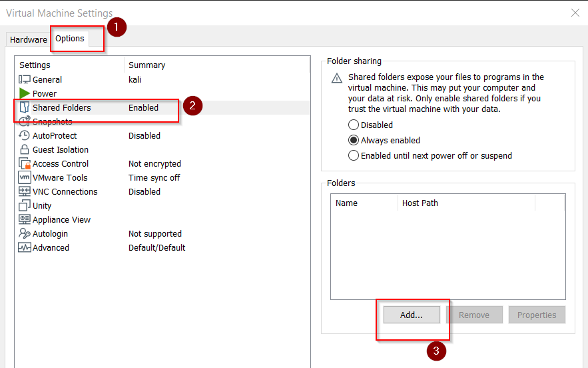Viewport: 588px width, 368px height.
Task: Click the green Power play icon
Action: (x=25, y=93)
